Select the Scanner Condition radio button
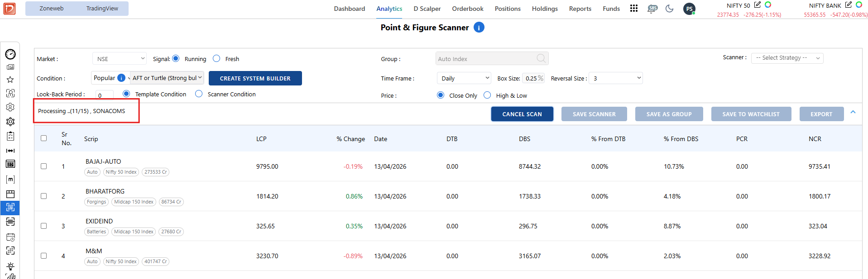Image resolution: width=868 pixels, height=279 pixels. 199,94
